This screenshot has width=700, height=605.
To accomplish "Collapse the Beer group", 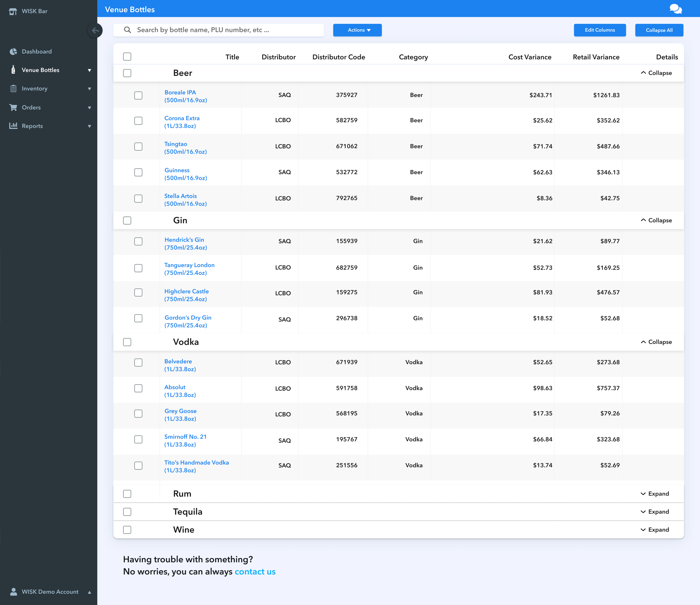I will coord(656,73).
